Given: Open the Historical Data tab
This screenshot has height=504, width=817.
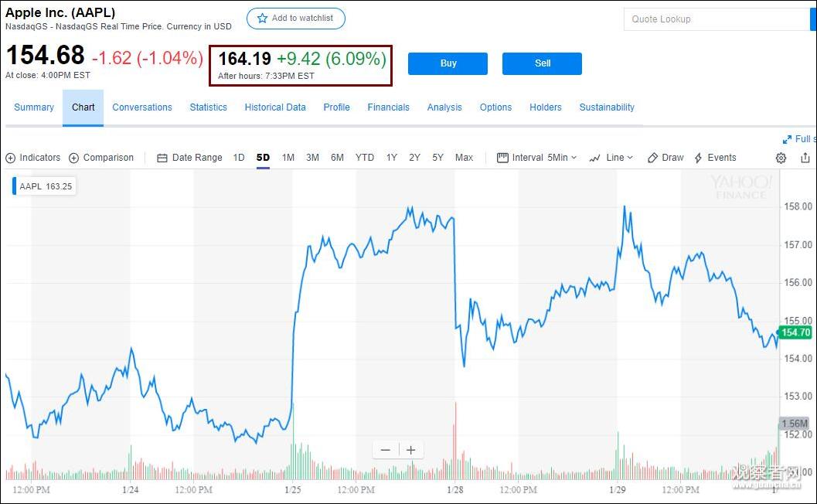Looking at the screenshot, I should (275, 107).
